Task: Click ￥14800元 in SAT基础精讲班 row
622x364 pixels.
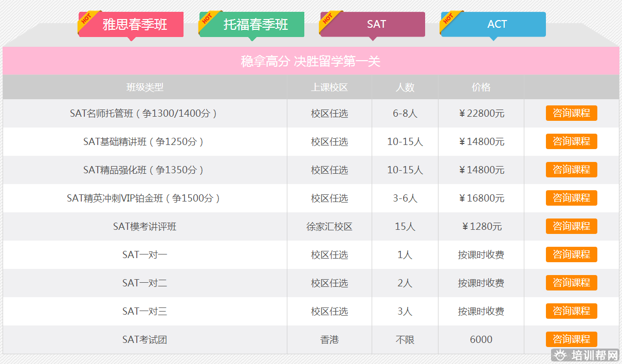Action: [481, 142]
